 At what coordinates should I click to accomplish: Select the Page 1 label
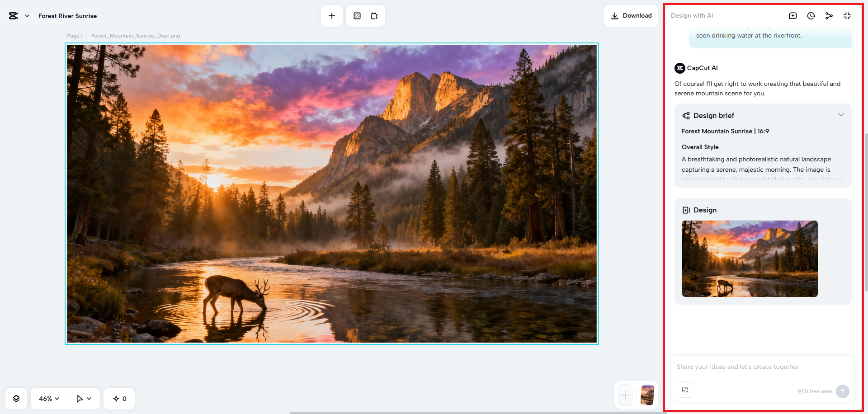(x=75, y=35)
